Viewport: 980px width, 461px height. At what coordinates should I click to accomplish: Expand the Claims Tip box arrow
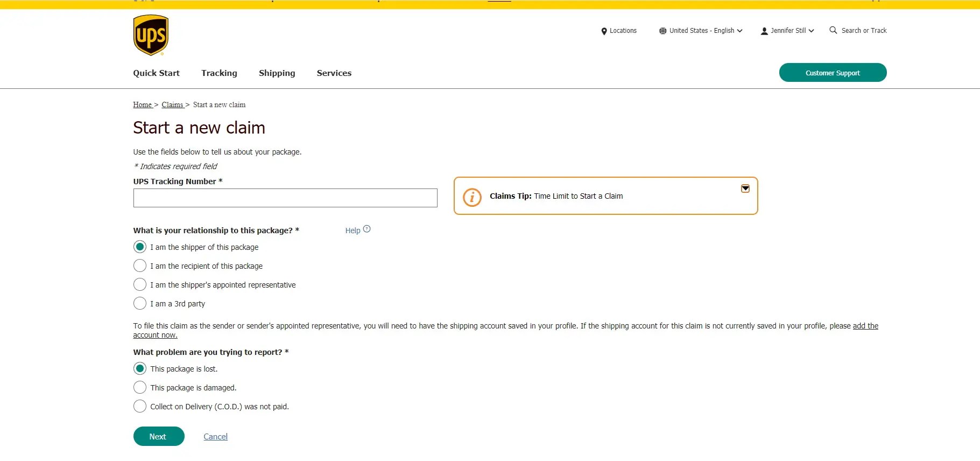745,188
